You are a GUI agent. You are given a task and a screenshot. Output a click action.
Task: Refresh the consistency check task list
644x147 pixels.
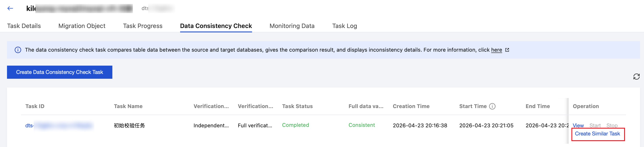pyautogui.click(x=636, y=77)
